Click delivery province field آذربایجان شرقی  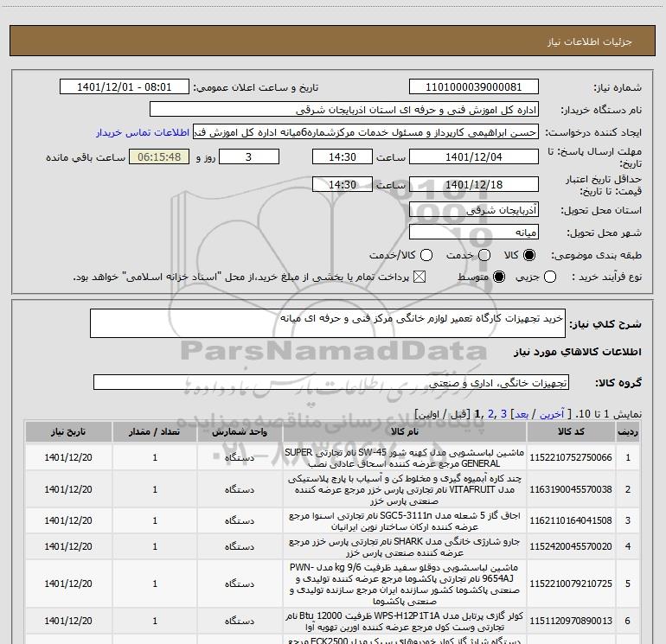click(x=474, y=209)
